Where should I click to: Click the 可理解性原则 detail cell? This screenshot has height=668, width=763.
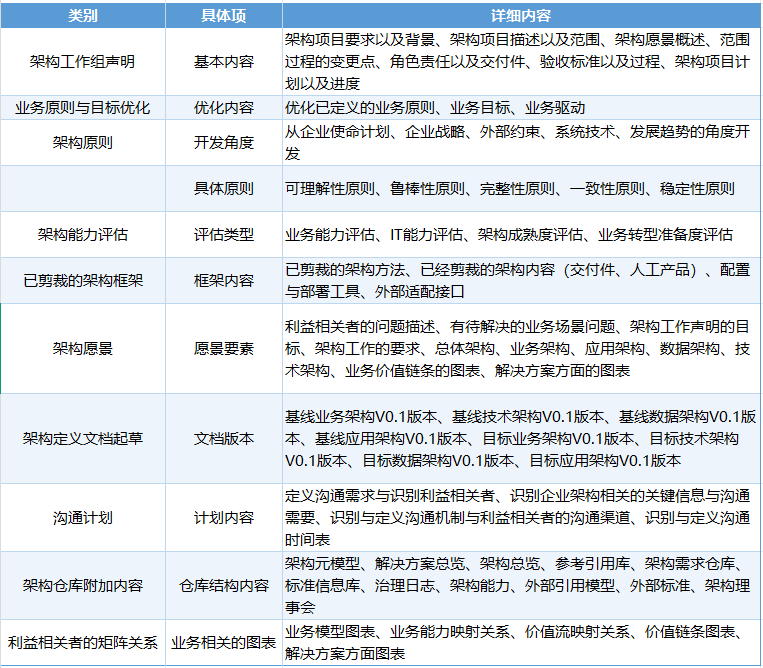pyautogui.click(x=521, y=189)
